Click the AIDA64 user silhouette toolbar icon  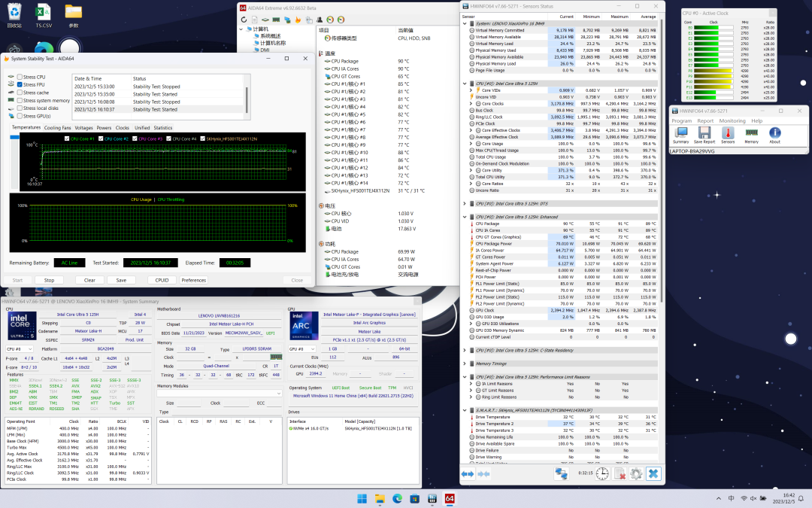pos(320,20)
